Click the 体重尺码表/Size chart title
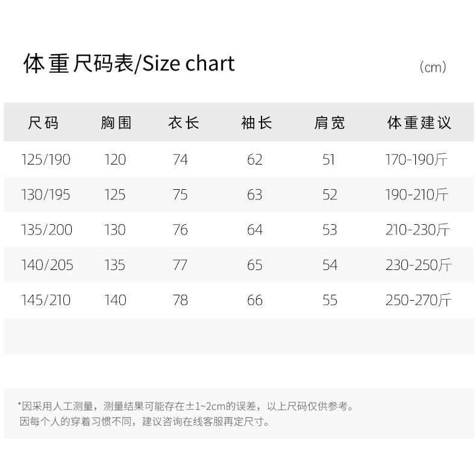This screenshot has width=476, height=455. pos(129,64)
